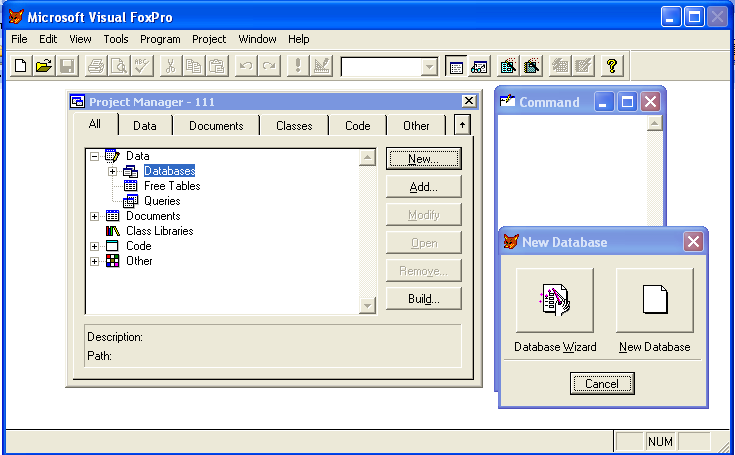Click the Build... button
This screenshot has height=455, width=735.
pos(424,299)
